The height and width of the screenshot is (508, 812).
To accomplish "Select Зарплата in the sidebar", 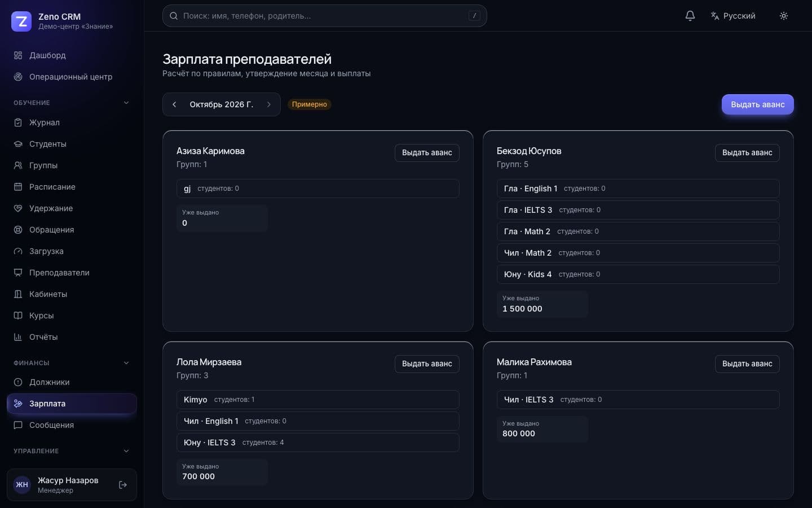I will point(72,404).
